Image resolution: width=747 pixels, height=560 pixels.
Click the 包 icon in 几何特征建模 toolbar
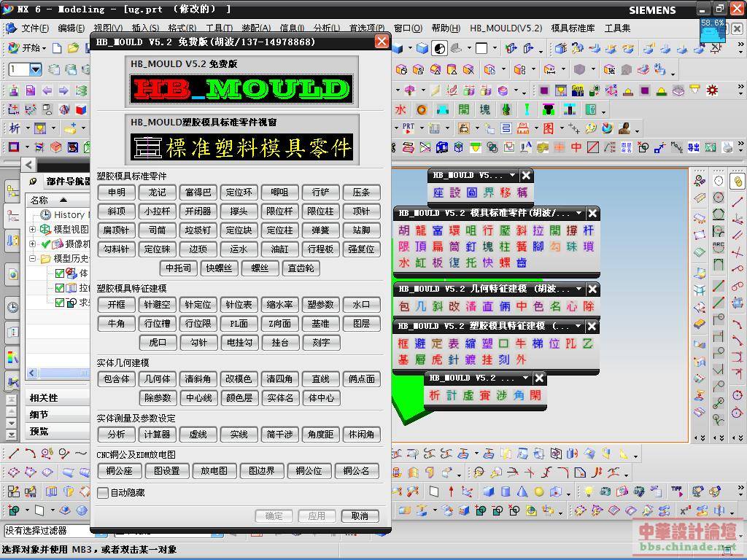[404, 306]
